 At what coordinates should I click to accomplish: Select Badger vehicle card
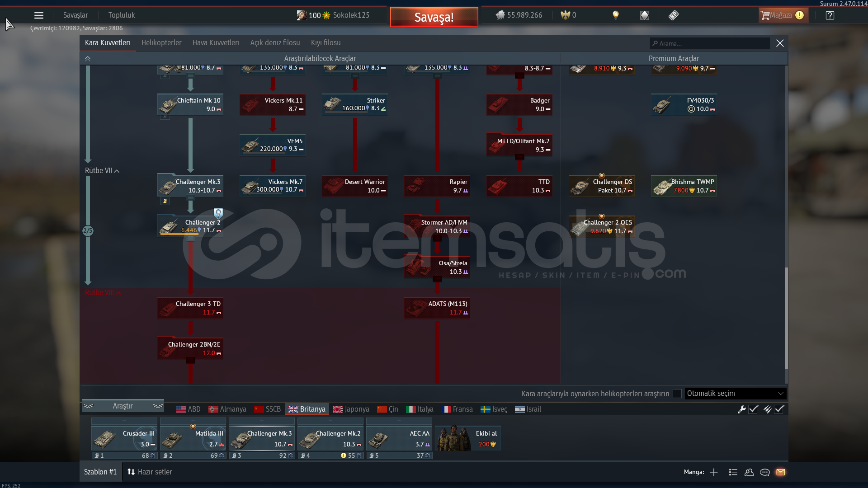coord(519,105)
